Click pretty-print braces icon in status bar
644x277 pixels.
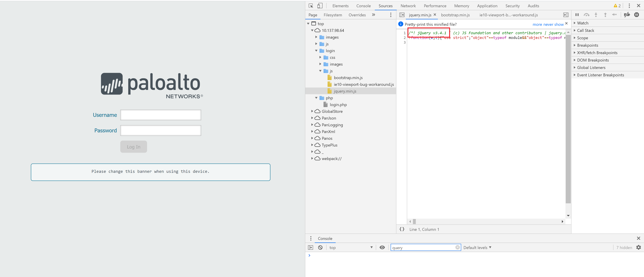pyautogui.click(x=402, y=229)
